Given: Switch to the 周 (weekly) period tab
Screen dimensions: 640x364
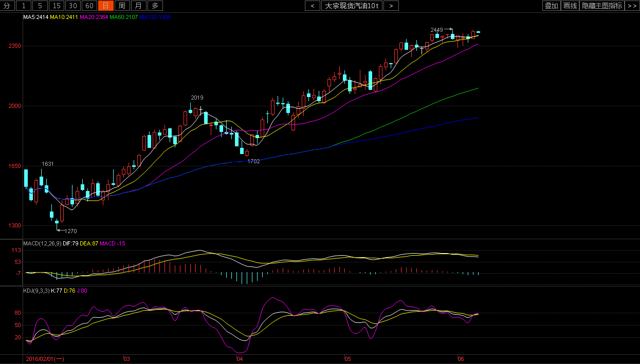Looking at the screenshot, I should (122, 6).
